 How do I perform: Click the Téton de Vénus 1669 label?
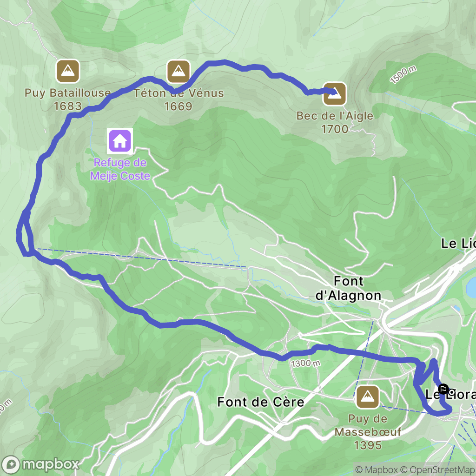(179, 99)
